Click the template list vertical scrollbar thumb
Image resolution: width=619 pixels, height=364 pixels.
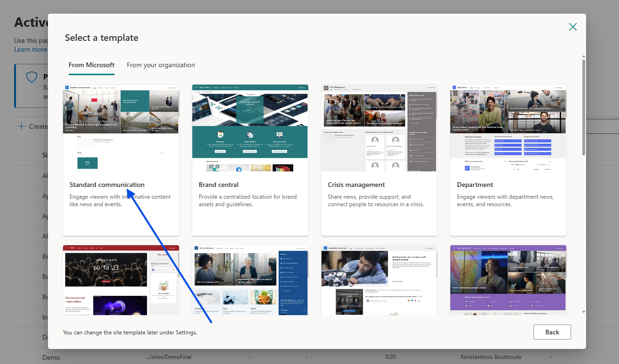[x=584, y=107]
